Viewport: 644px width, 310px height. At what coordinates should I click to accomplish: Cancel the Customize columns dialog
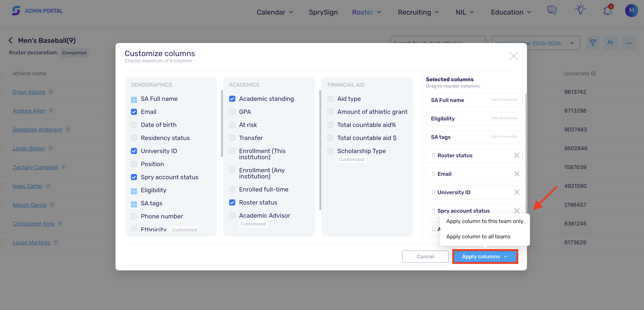pos(425,256)
